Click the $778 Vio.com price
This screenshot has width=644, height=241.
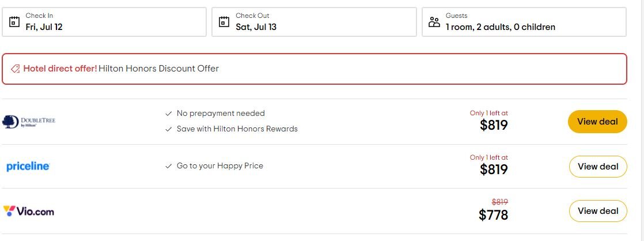[x=493, y=215]
